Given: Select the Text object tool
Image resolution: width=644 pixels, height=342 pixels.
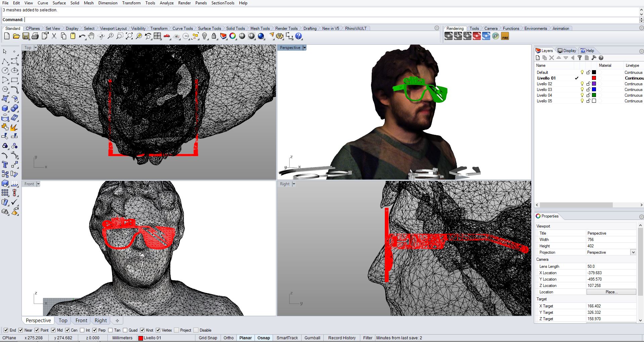Looking at the screenshot, I should (x=5, y=164).
